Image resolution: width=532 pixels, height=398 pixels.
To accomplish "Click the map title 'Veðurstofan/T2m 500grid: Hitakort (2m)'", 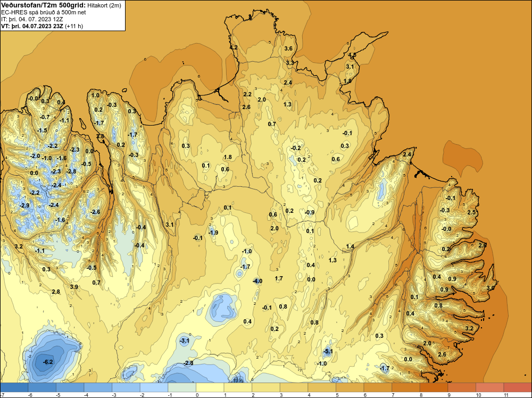I will click(x=61, y=5).
